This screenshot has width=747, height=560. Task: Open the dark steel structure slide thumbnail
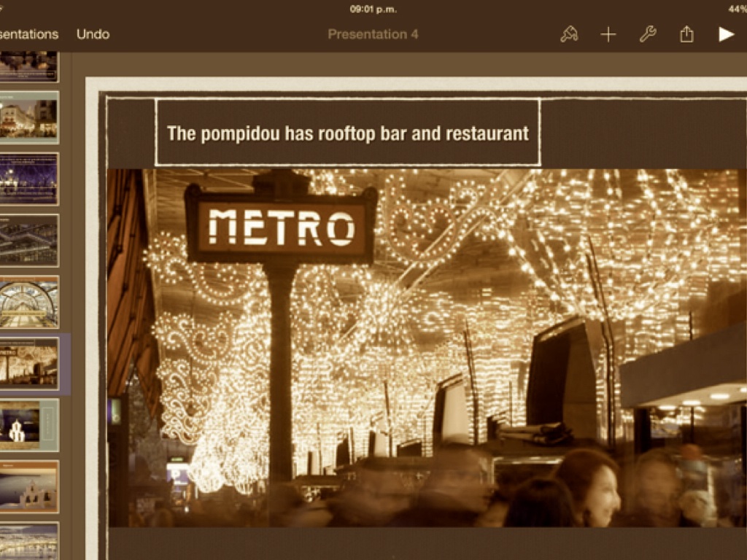point(28,241)
